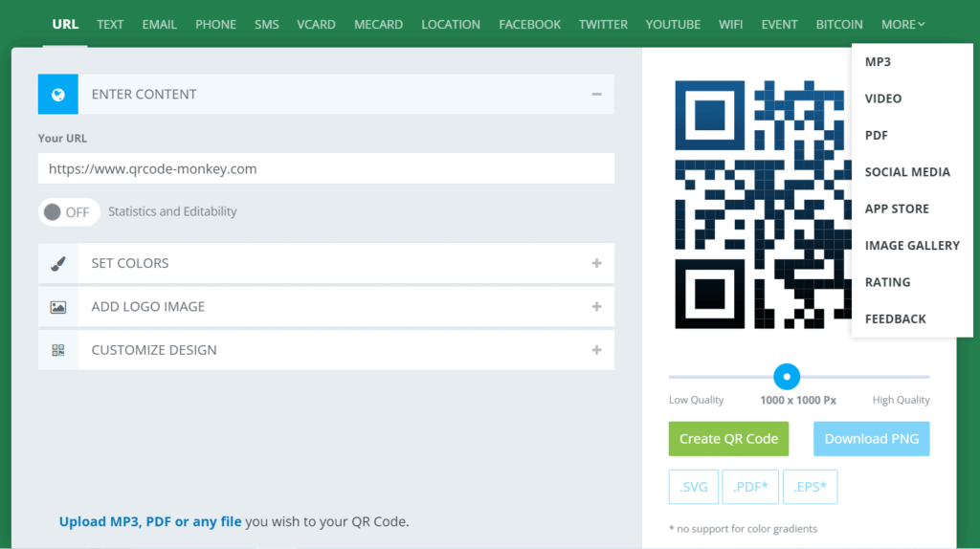This screenshot has height=549, width=980.
Task: Expand the Add Logo Image section
Action: pyautogui.click(x=596, y=307)
